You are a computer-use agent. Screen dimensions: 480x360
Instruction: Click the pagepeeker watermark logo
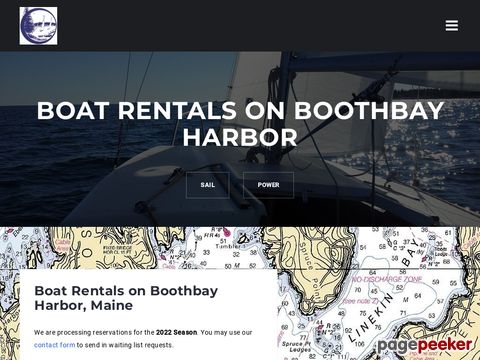tap(425, 346)
